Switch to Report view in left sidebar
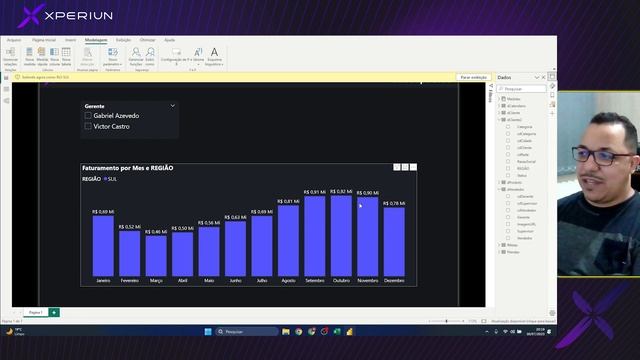 pyautogui.click(x=6, y=78)
